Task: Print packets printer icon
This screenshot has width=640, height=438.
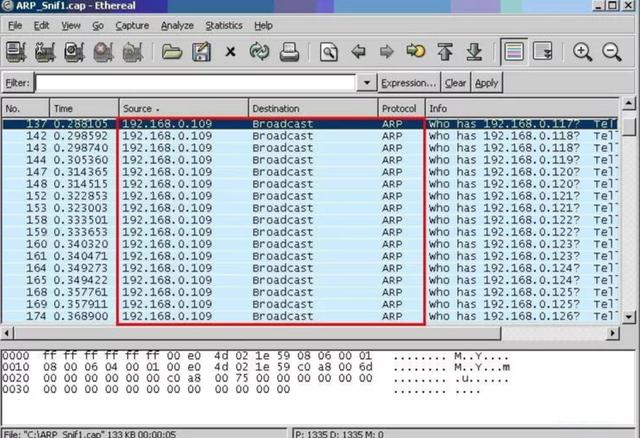Action: (x=289, y=52)
